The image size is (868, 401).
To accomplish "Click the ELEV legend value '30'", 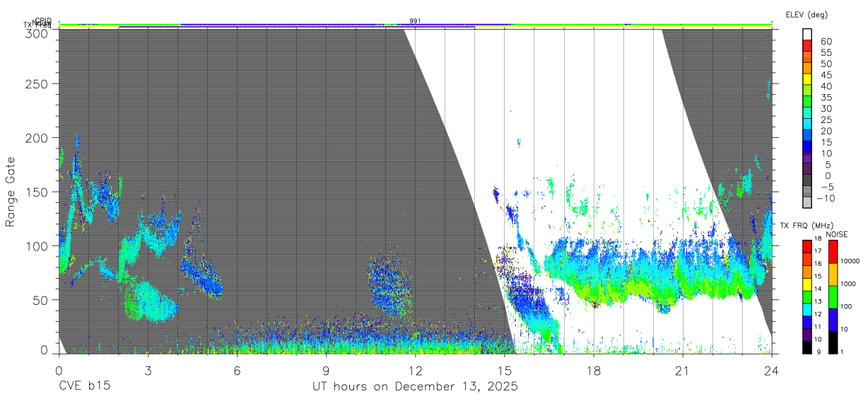I will [826, 108].
